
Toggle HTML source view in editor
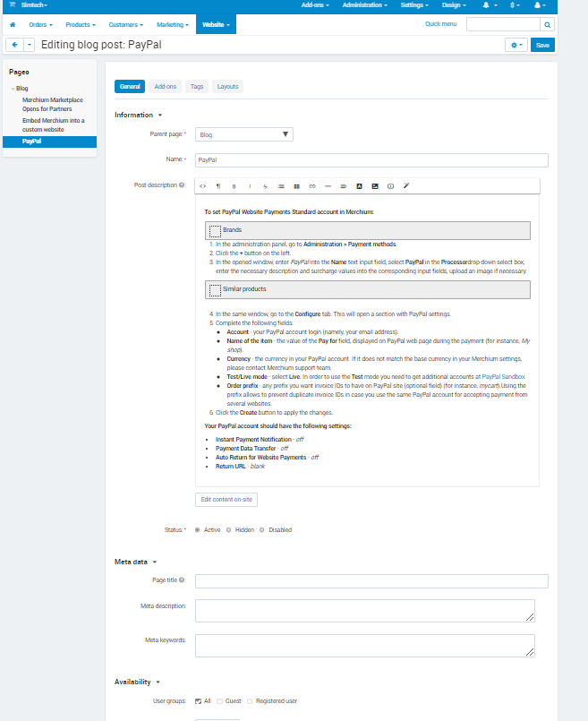202,186
